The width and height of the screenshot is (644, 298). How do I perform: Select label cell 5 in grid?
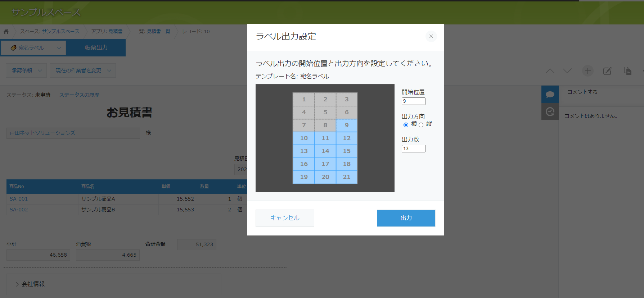[325, 112]
